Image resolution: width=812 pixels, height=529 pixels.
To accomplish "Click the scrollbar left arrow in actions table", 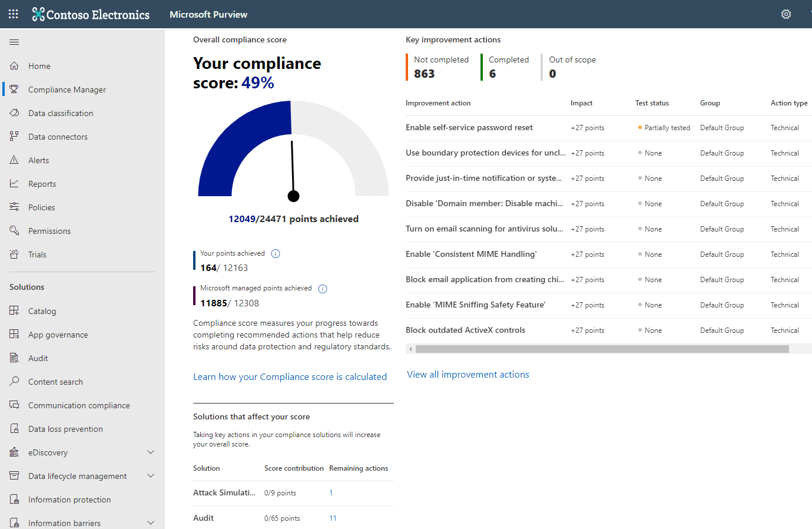I will click(x=410, y=349).
